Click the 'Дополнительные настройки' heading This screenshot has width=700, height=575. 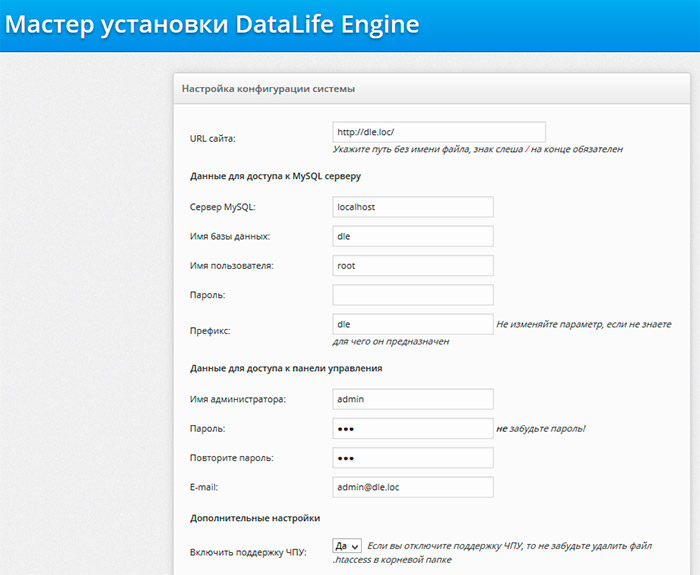point(255,519)
